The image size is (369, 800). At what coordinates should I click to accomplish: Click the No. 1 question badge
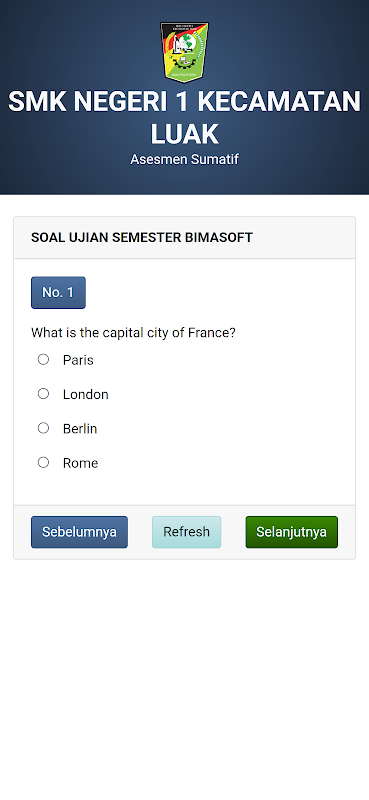pyautogui.click(x=58, y=292)
